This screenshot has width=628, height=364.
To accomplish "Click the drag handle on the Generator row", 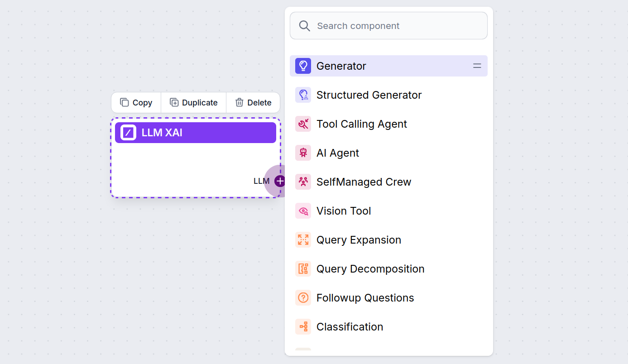I will (477, 66).
